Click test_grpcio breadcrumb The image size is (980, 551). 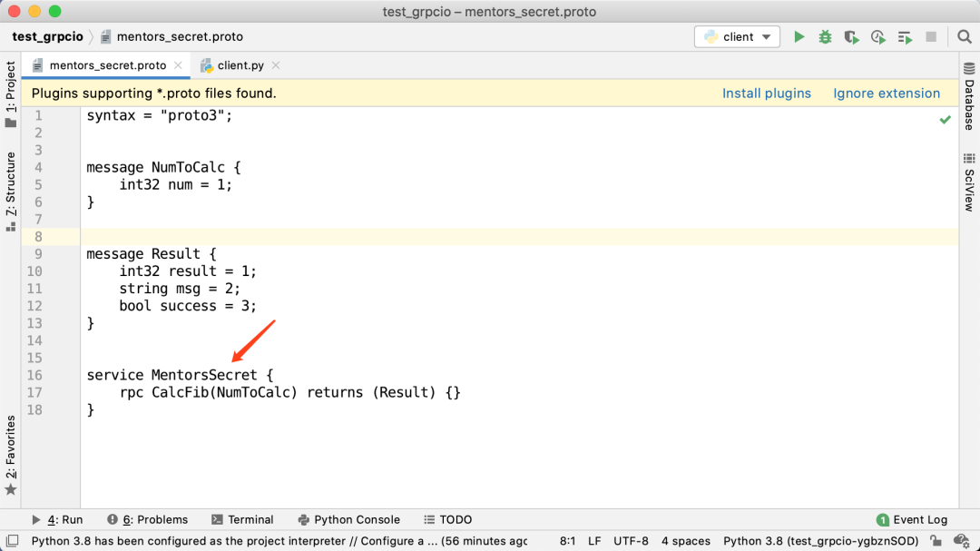47,37
